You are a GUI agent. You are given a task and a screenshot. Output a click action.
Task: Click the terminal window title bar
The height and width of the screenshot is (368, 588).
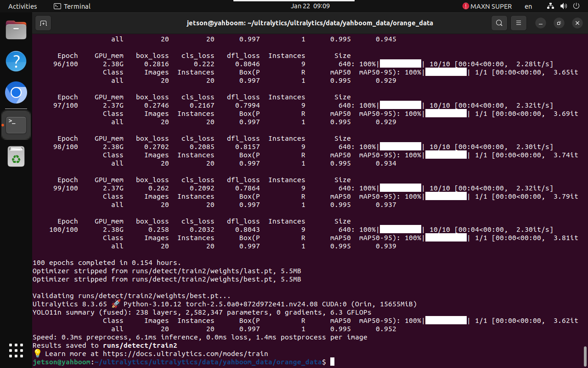coord(310,23)
